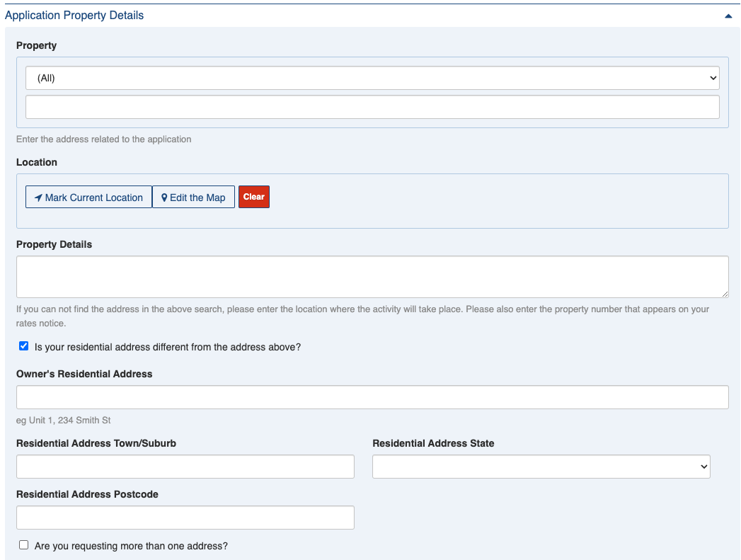Collapse the Application Property Details section arrow
The width and height of the screenshot is (741, 560).
click(728, 16)
